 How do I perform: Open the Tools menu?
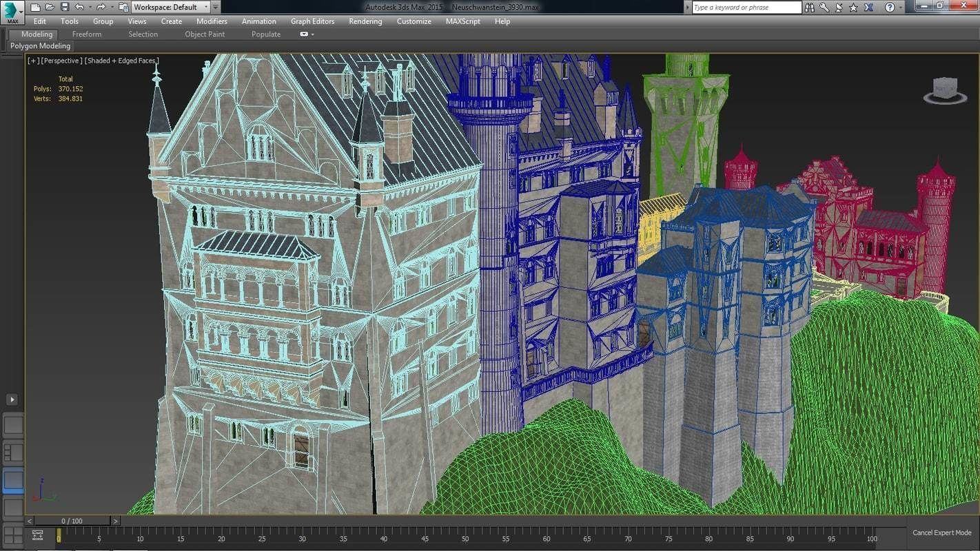tap(70, 21)
